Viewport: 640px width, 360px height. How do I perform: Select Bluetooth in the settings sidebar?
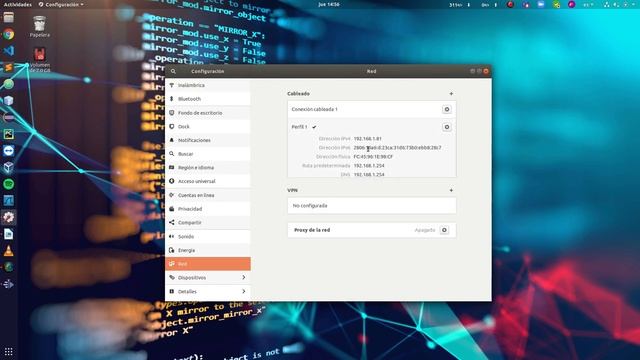point(208,99)
